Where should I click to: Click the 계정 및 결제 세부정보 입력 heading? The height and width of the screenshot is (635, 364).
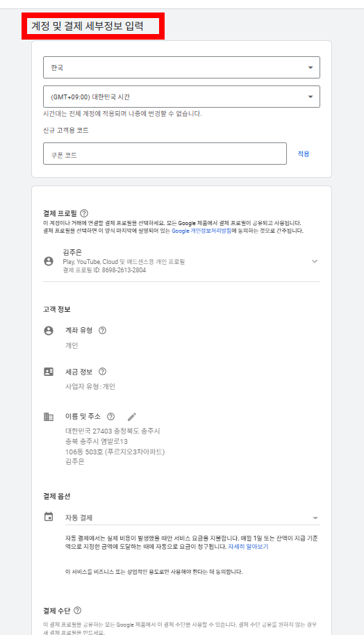pos(88,26)
